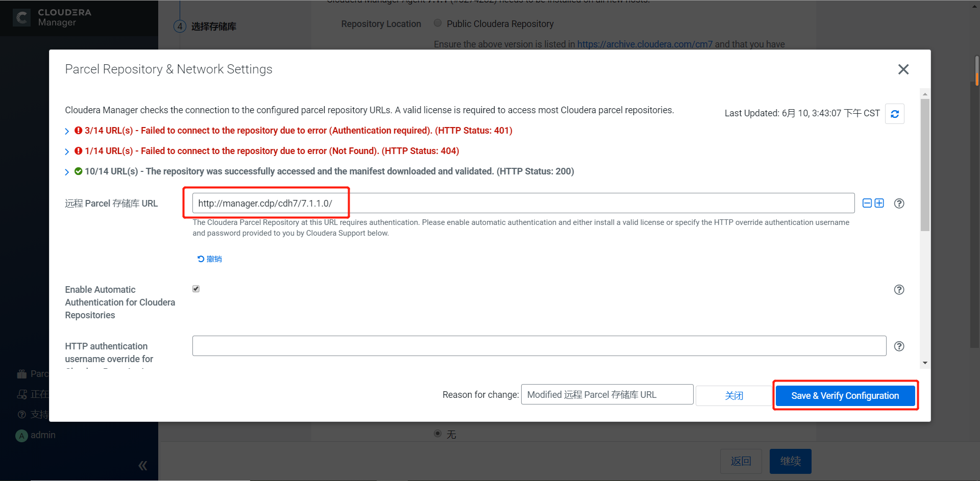Open the running commands sidebar item
Viewport: 980px width, 481px height.
(33, 394)
